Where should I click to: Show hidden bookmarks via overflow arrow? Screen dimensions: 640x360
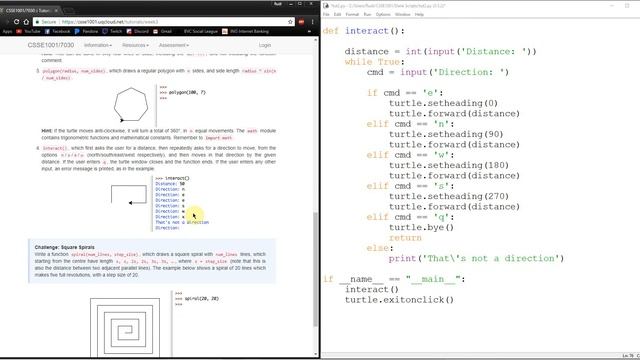tap(309, 31)
